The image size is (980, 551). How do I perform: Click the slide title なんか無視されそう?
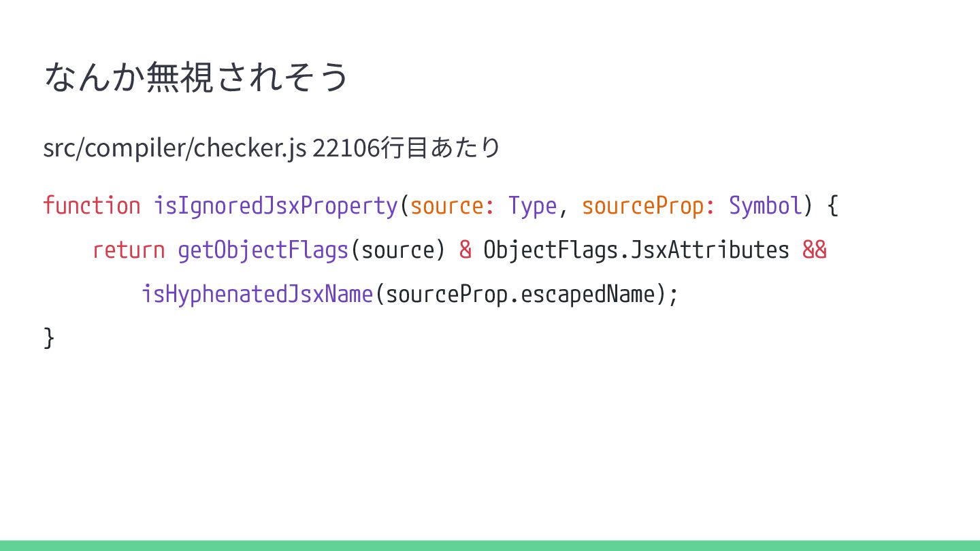tap(196, 76)
